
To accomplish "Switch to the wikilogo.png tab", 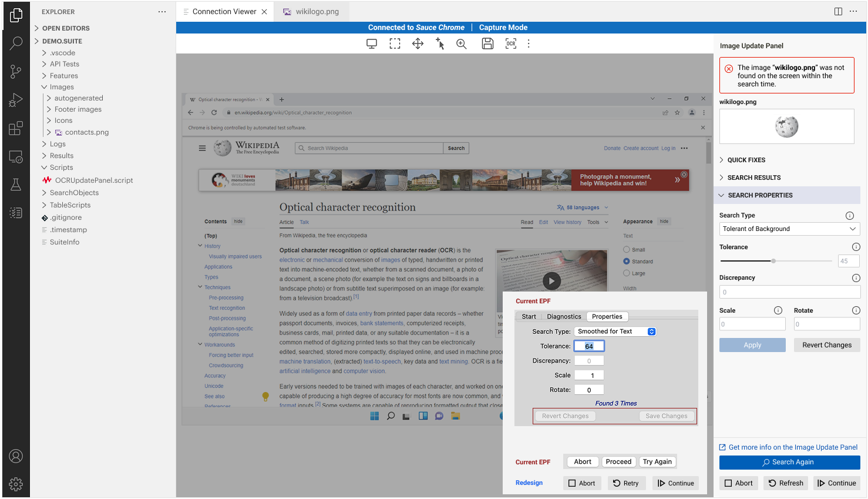I will (x=312, y=12).
